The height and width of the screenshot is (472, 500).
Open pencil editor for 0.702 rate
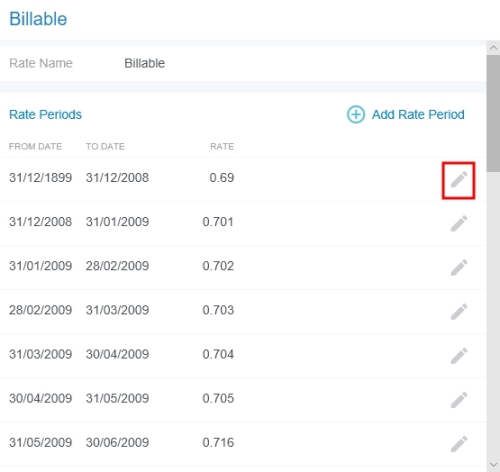coord(459,268)
